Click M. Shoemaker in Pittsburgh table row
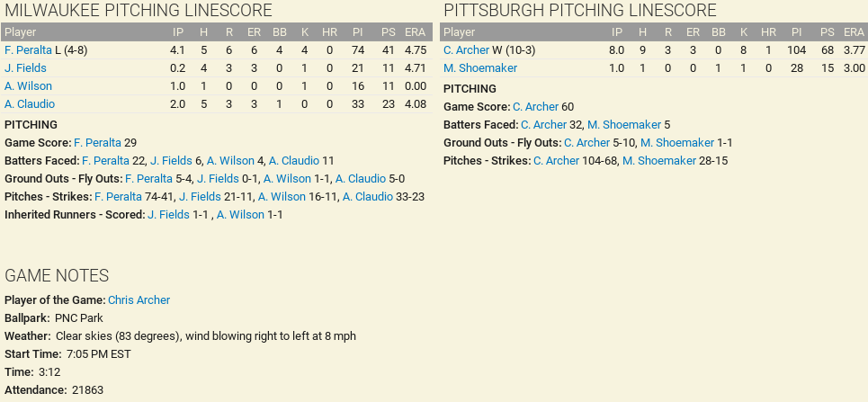Screen dimensions: 868x402 (480, 68)
